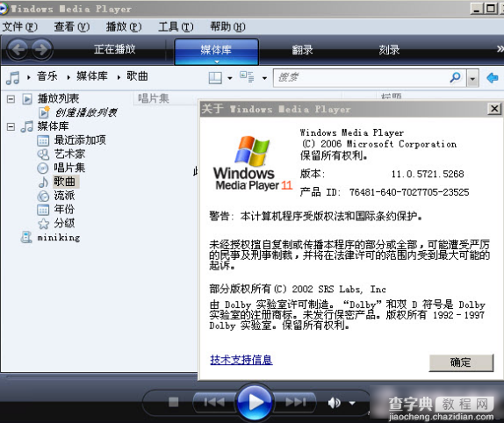The height and width of the screenshot is (423, 504).
Task: Open the 工具(T) menu
Action: click(x=176, y=26)
